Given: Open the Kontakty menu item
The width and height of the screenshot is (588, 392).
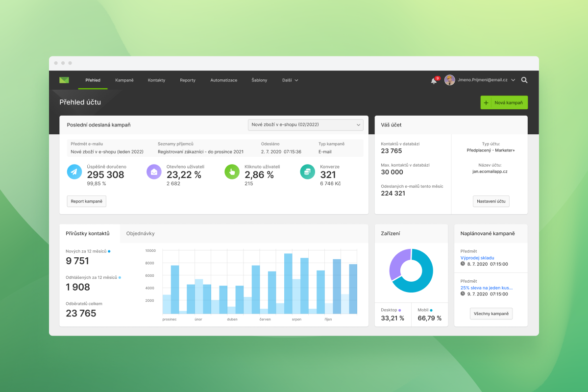Looking at the screenshot, I should click(156, 80).
